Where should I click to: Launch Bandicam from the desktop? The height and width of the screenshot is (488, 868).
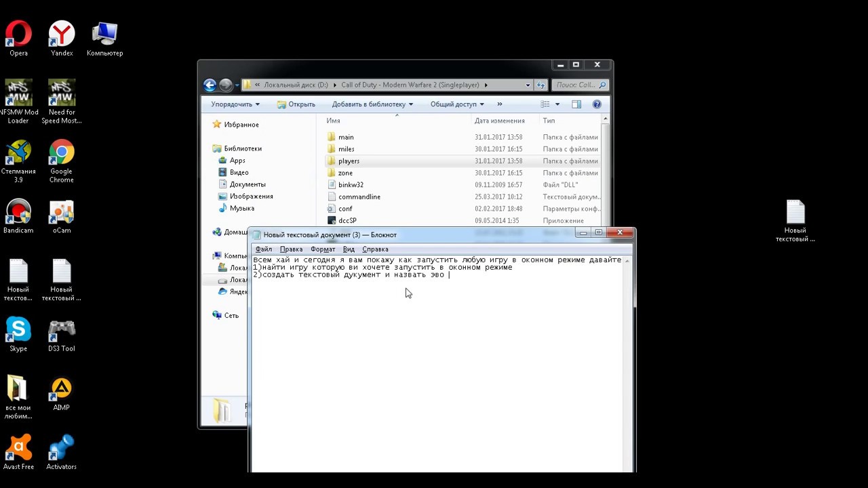[x=18, y=216]
